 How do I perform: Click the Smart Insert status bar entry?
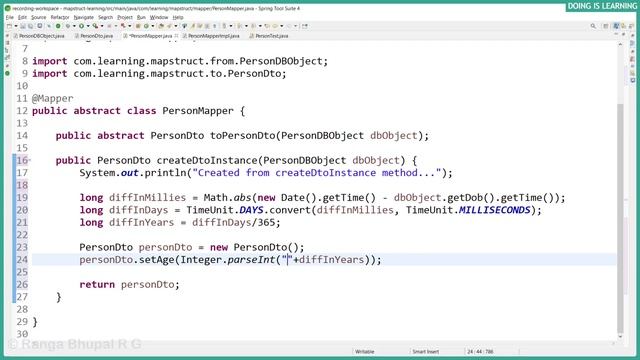[x=426, y=351]
